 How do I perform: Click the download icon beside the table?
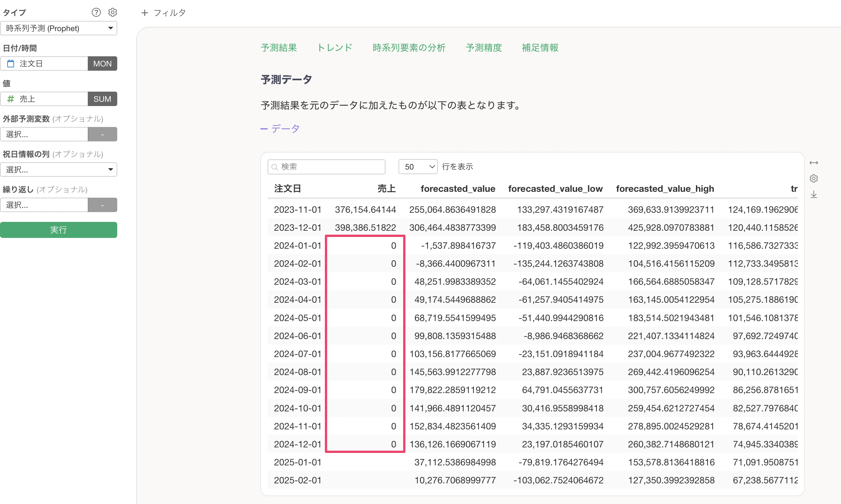coord(813,194)
